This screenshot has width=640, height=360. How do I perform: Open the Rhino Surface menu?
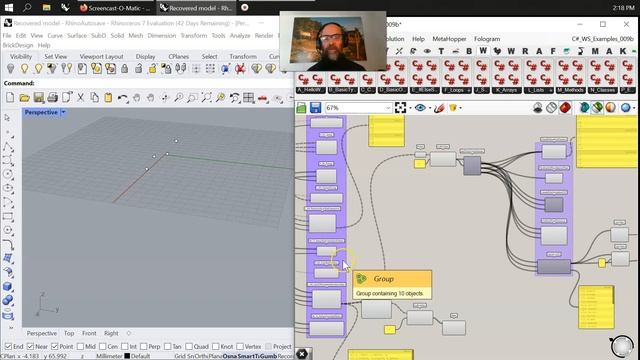(x=77, y=36)
